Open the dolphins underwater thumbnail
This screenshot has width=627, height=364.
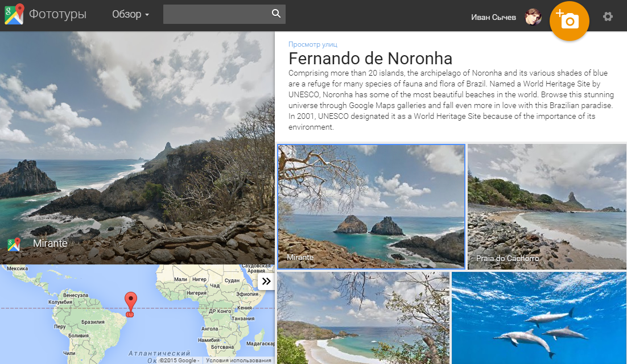tap(539, 318)
